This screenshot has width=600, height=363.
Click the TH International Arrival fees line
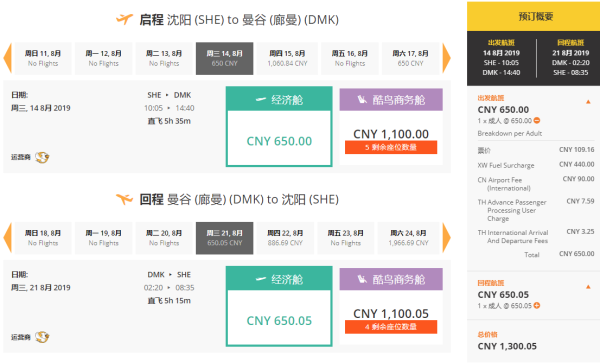(x=536, y=236)
